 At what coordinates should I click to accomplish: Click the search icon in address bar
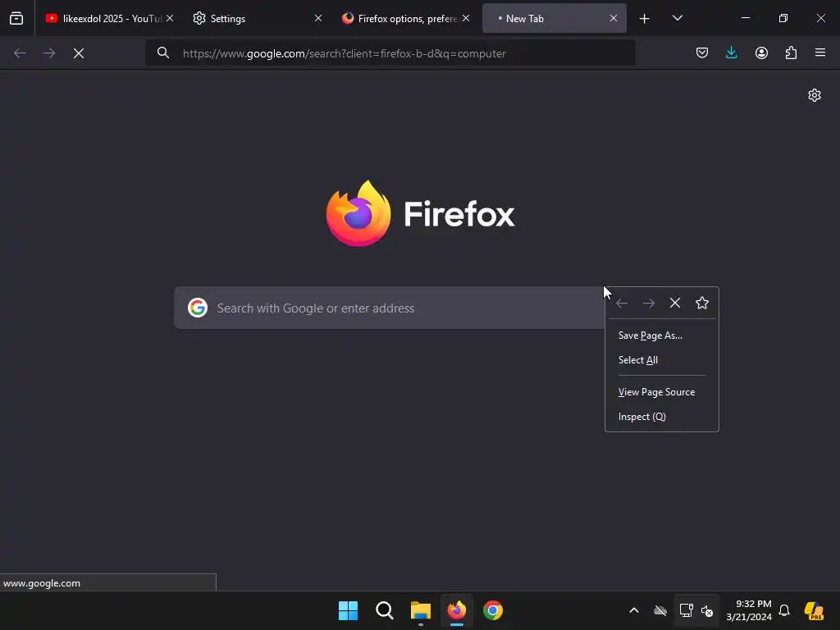[163, 52]
